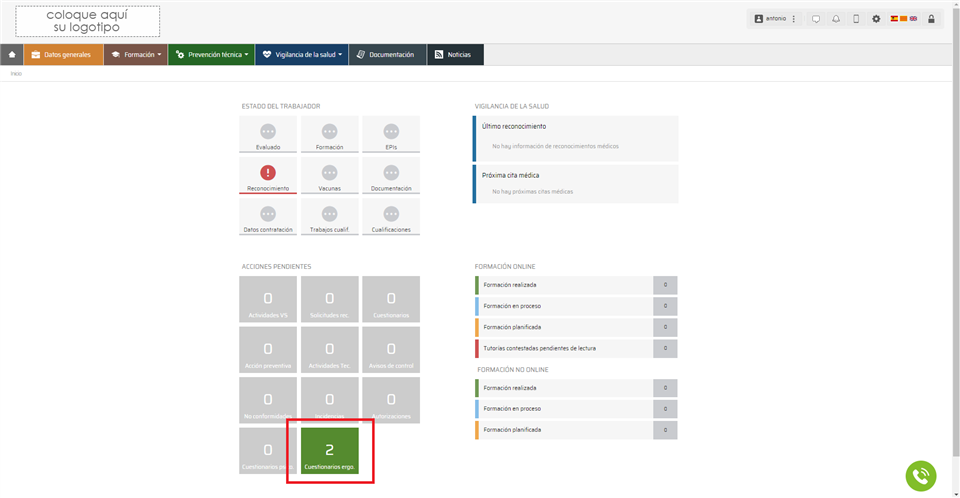
Task: Expand the Vigilancia de la salud menu
Action: pyautogui.click(x=302, y=55)
